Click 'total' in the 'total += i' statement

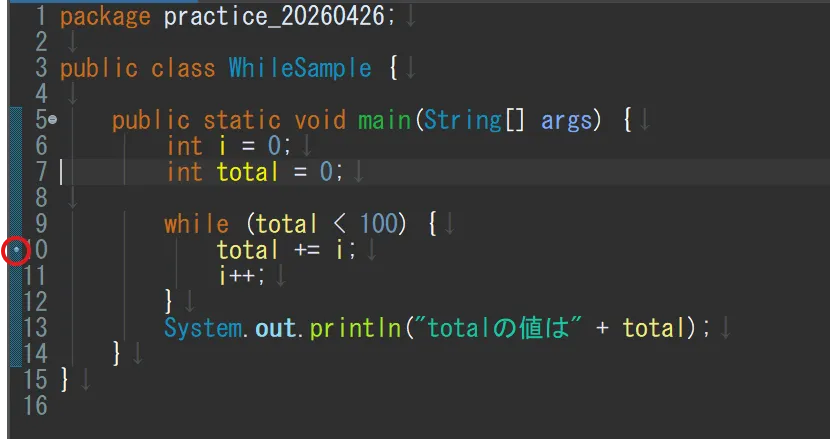pyautogui.click(x=247, y=250)
